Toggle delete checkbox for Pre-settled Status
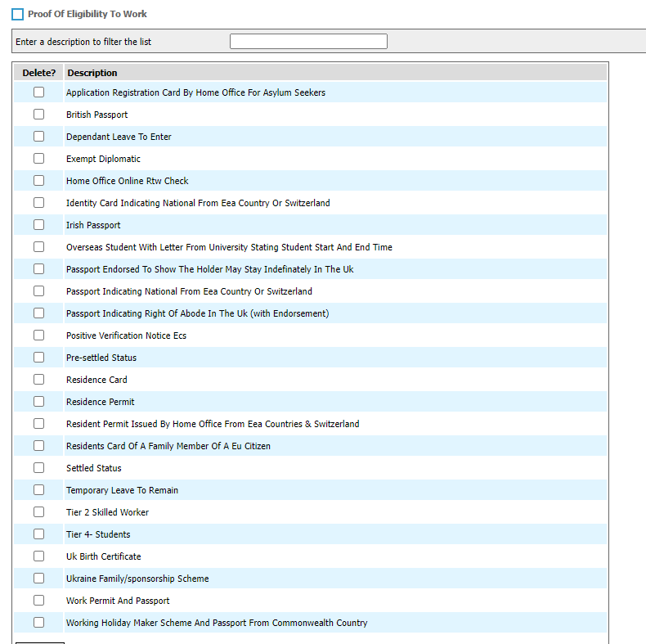 [38, 358]
